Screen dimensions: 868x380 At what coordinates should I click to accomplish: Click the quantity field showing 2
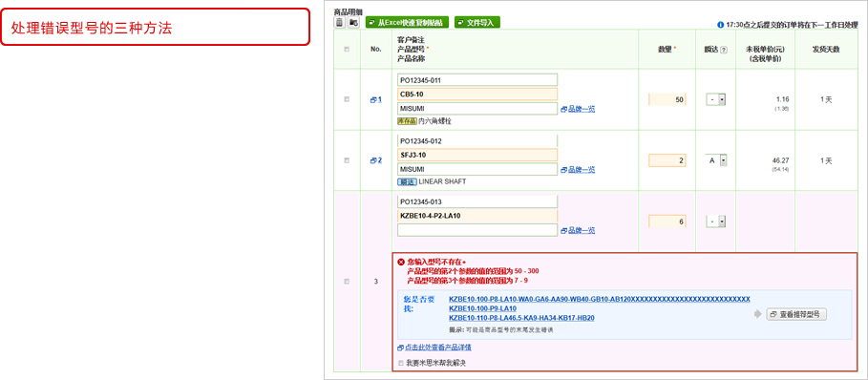point(667,160)
